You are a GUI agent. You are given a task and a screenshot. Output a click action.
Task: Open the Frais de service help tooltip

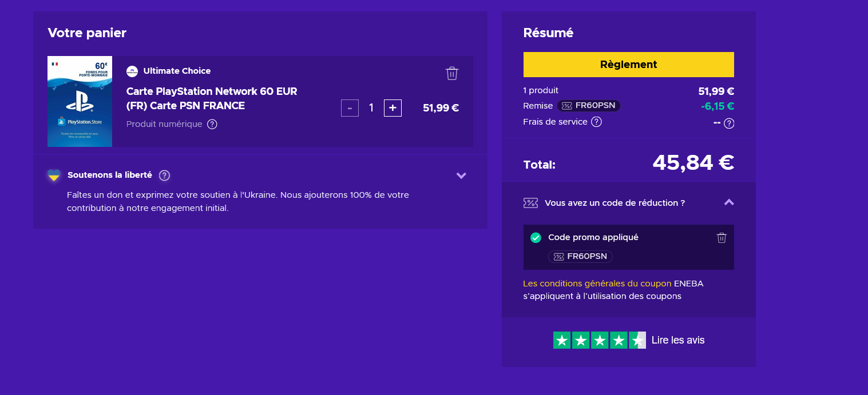(596, 121)
